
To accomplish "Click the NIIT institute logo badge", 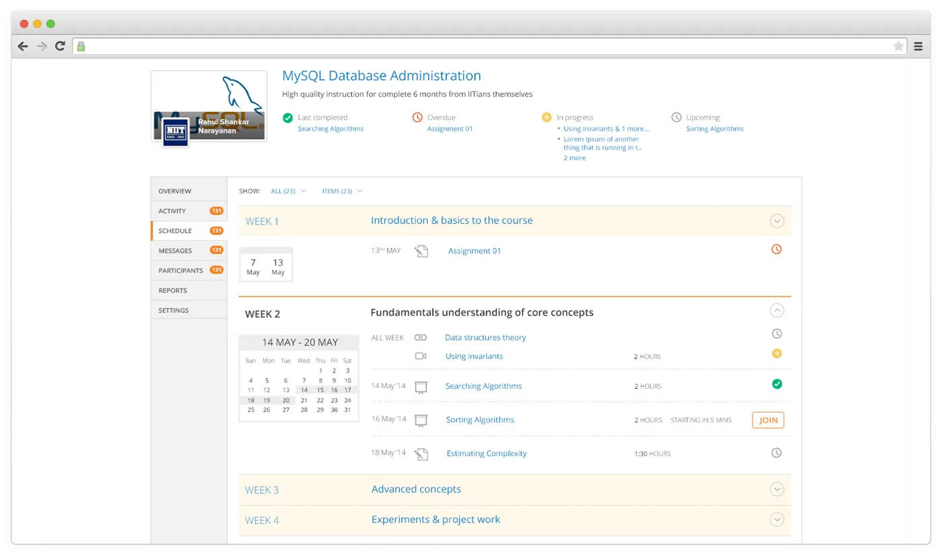I will (x=175, y=132).
